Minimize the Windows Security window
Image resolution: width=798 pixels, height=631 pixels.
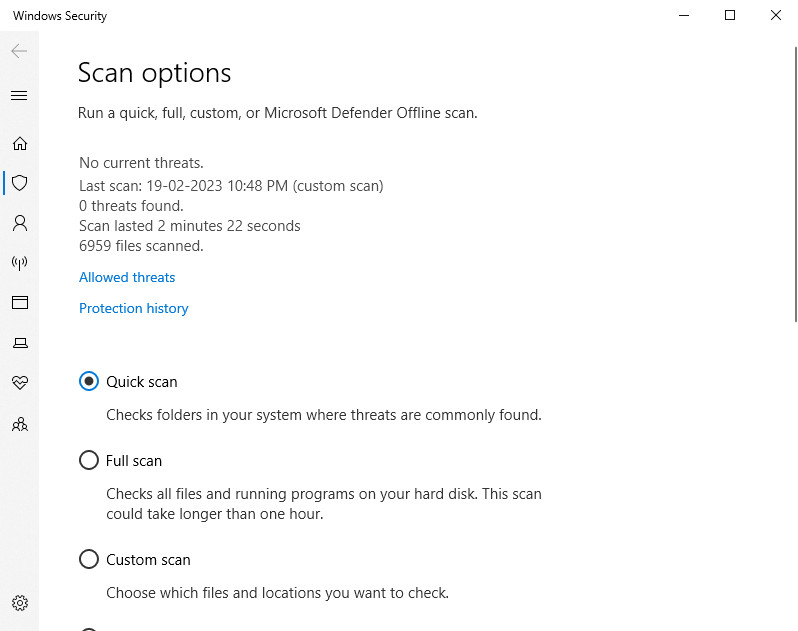(x=684, y=15)
